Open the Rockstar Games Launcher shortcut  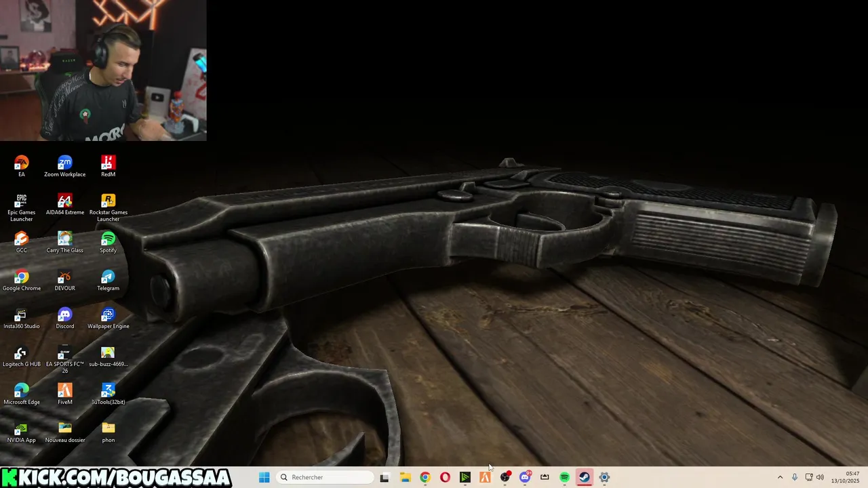click(108, 207)
